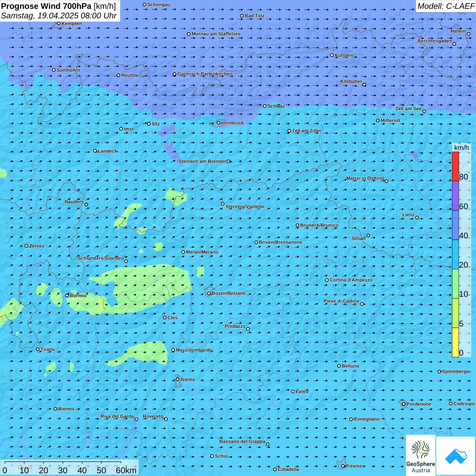Click the Zernez label
This screenshot has height=476, width=476.
click(37, 246)
